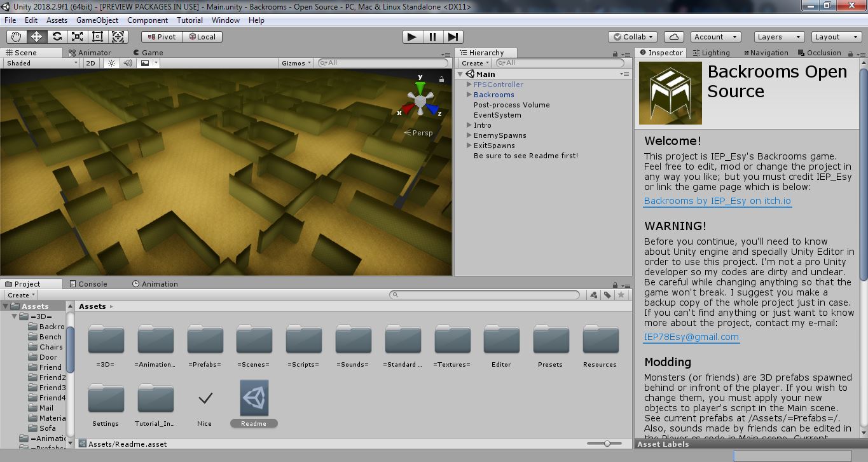
Task: Select the Rect transform tool
Action: point(97,37)
